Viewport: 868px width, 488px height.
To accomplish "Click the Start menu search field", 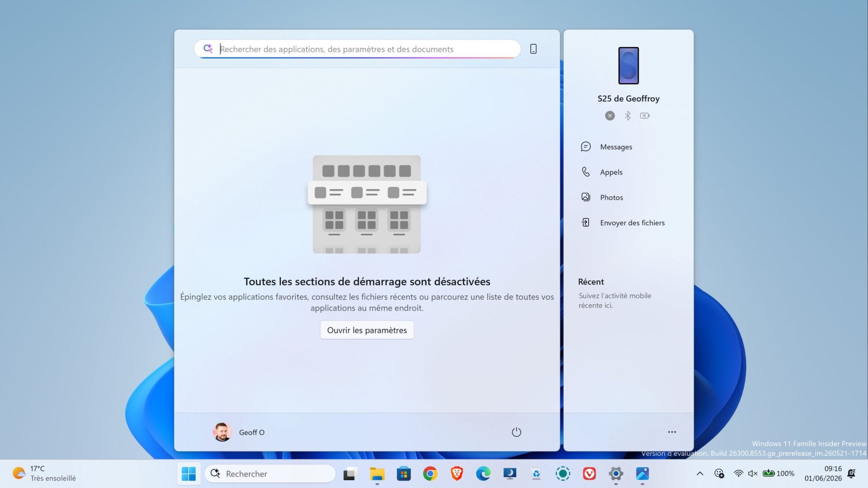I will (357, 49).
